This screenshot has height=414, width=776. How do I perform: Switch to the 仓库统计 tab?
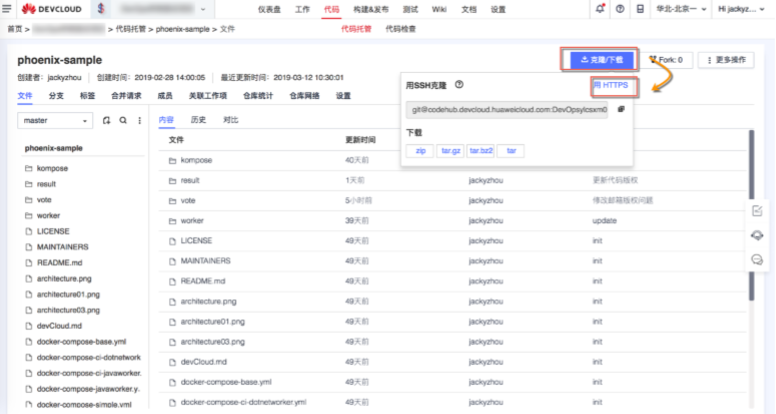258,95
